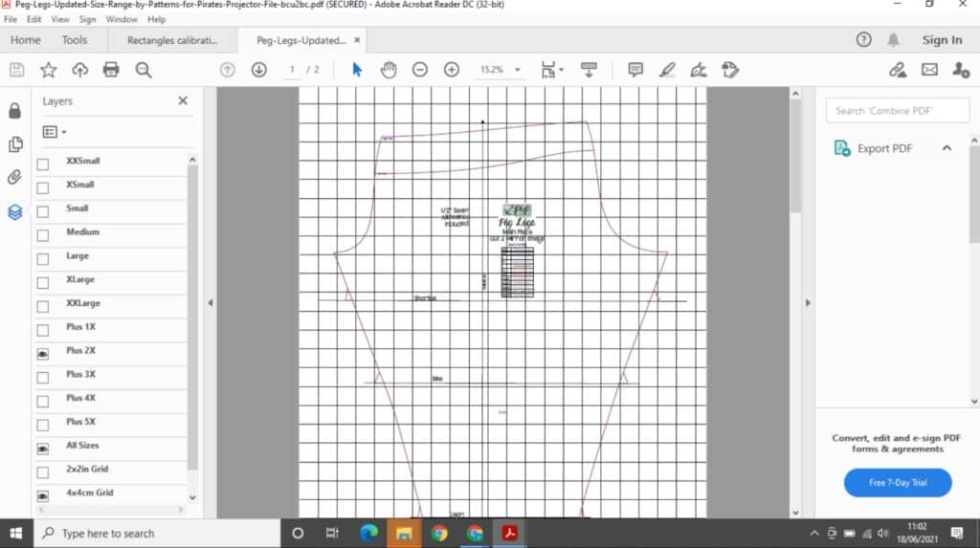Select the arrow Selection tool
The height and width of the screenshot is (548, 980).
(x=357, y=70)
